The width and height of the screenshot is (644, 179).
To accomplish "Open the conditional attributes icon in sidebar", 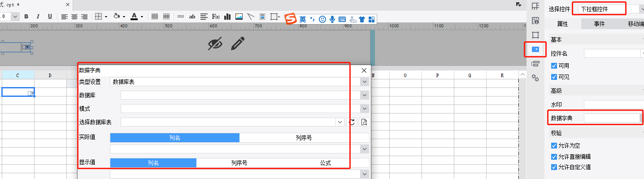I will tap(535, 63).
